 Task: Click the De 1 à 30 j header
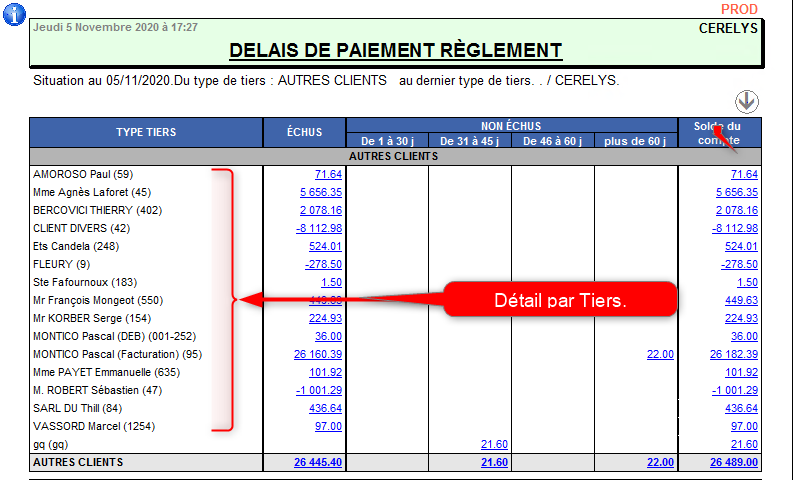click(387, 141)
